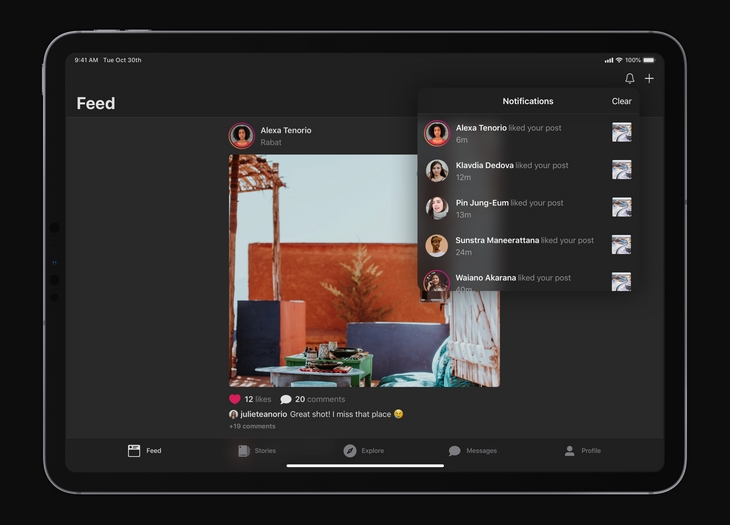Open the Explore tab
The image size is (730, 525).
[x=364, y=451]
